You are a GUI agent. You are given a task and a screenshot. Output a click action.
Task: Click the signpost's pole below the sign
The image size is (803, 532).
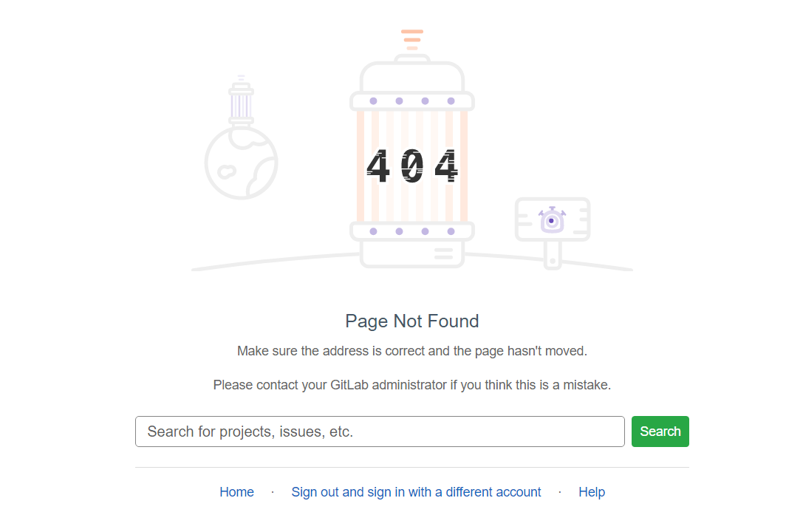point(552,255)
